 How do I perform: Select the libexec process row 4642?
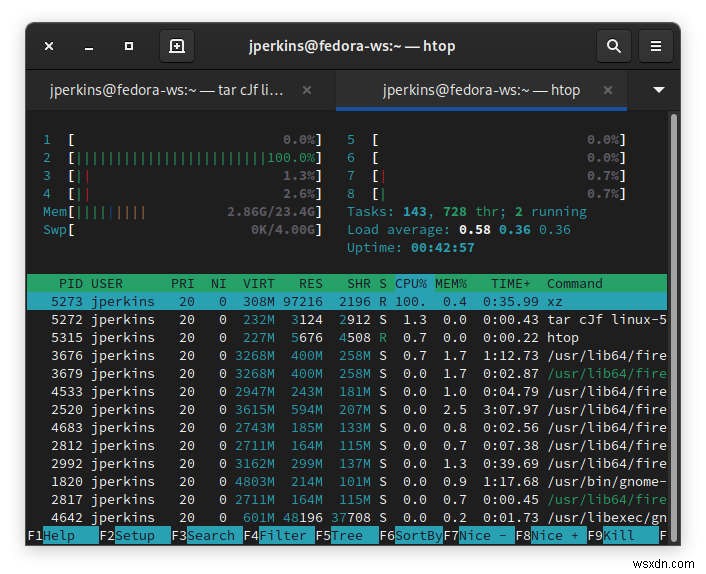[347, 517]
